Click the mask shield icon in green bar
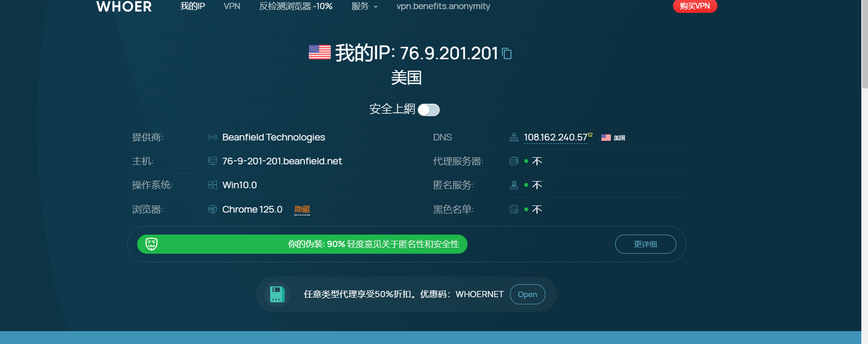868x344 pixels. 152,244
